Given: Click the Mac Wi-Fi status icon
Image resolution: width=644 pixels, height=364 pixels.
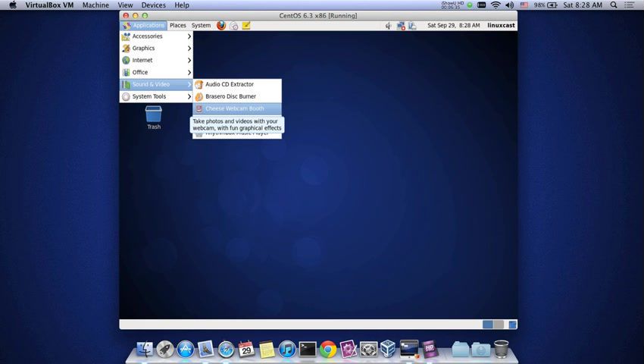Looking at the screenshot, I should pyautogui.click(x=496, y=5).
